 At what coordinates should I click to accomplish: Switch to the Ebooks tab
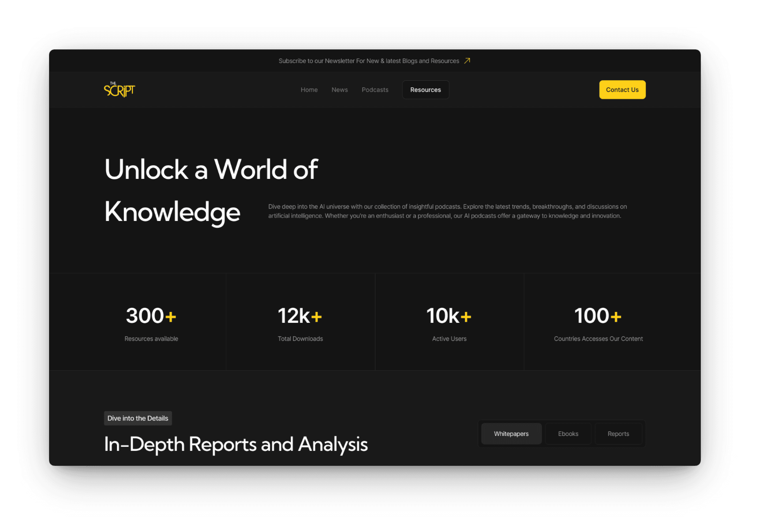coord(568,434)
